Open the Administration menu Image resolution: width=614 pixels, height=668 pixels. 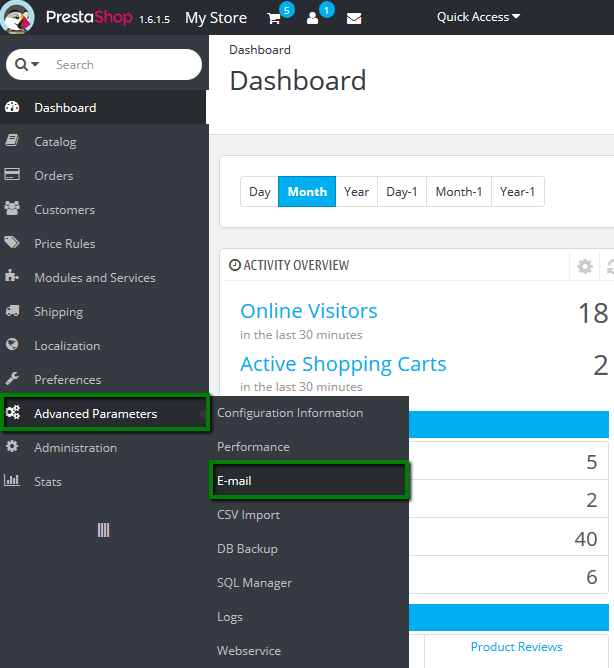(x=104, y=448)
